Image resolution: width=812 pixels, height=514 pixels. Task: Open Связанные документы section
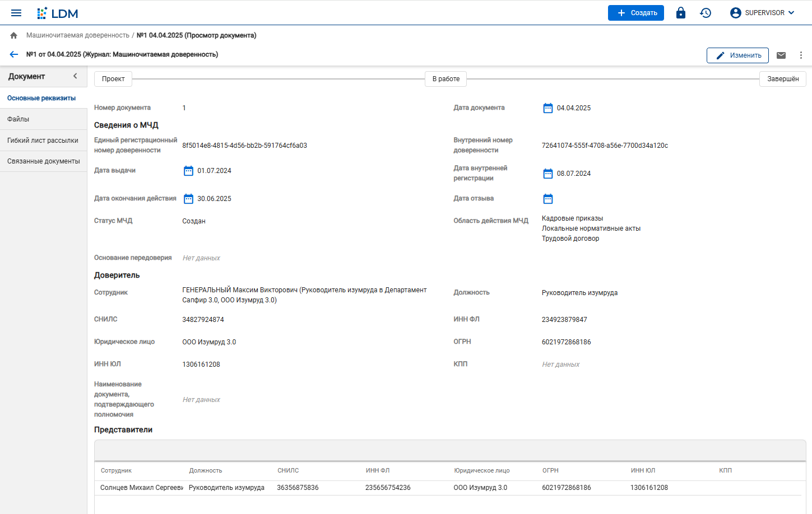[x=43, y=161]
